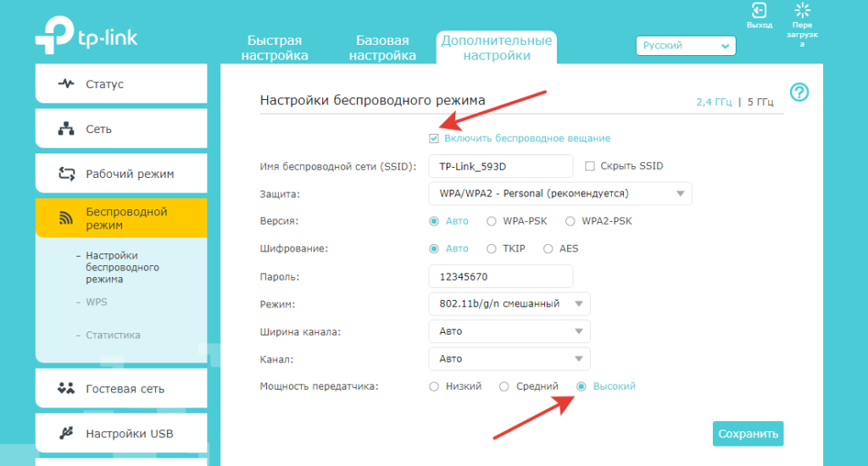This screenshot has height=466, width=868.
Task: Set transmitter power to Низкий
Action: point(434,386)
